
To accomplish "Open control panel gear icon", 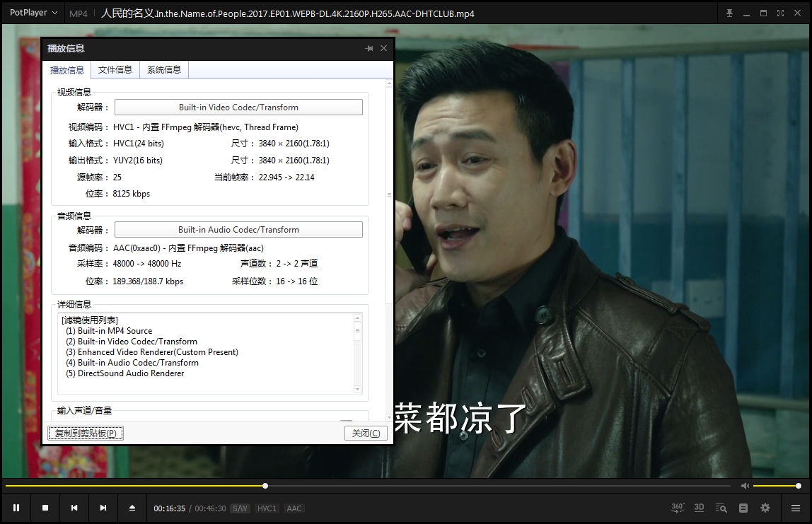I will [x=765, y=508].
